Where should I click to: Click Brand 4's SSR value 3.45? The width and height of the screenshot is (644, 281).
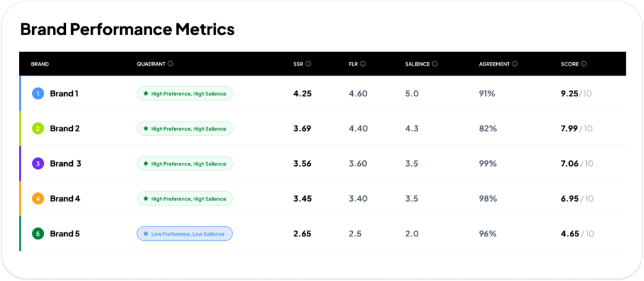(x=303, y=199)
